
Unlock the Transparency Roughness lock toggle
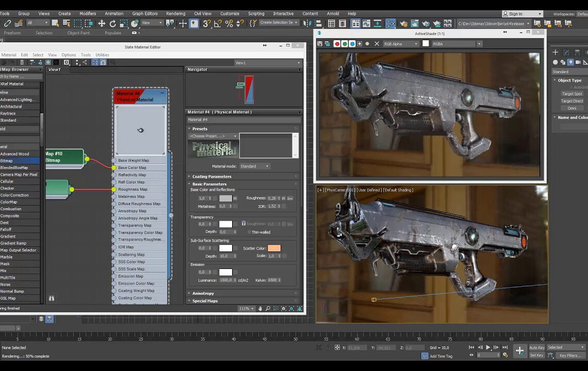[243, 223]
